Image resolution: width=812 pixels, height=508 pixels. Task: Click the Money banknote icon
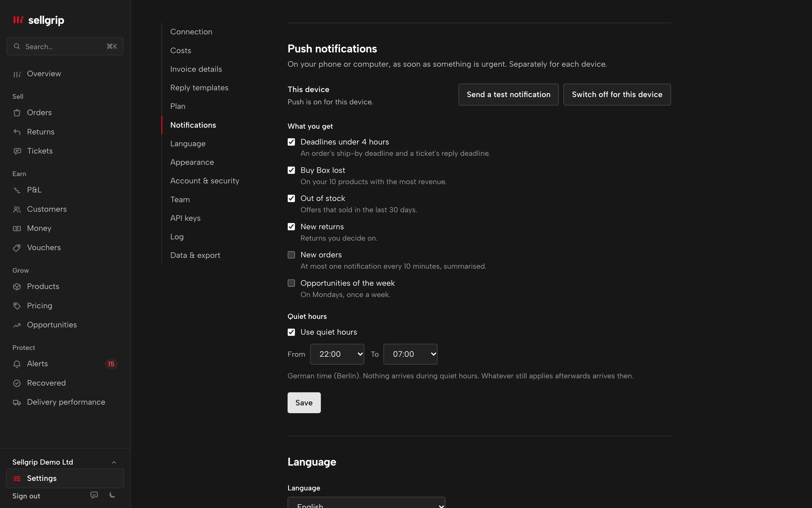pyautogui.click(x=17, y=229)
